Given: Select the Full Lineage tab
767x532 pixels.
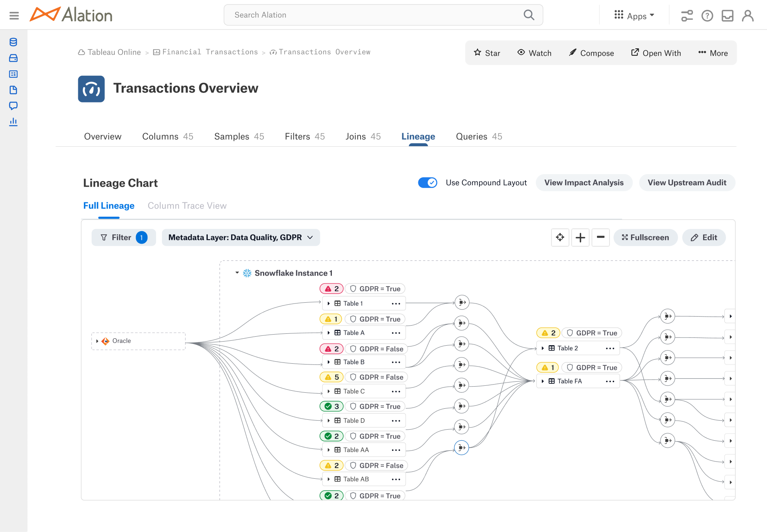Looking at the screenshot, I should point(109,206).
